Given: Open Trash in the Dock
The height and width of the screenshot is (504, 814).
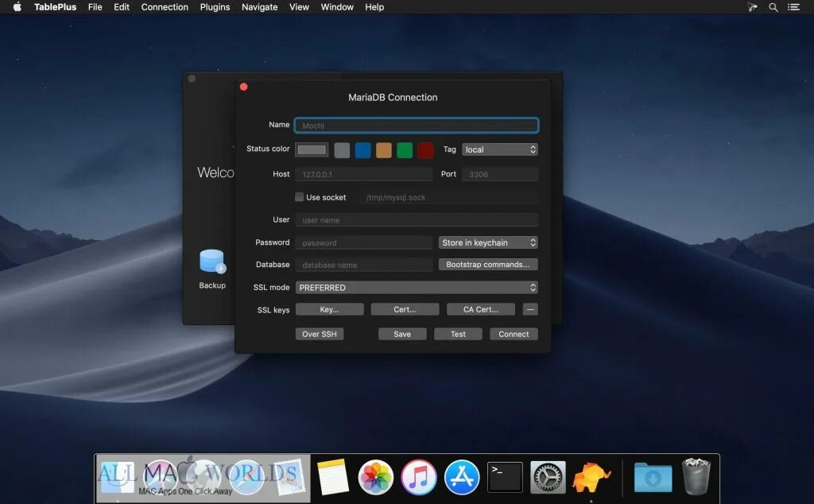Looking at the screenshot, I should [696, 476].
